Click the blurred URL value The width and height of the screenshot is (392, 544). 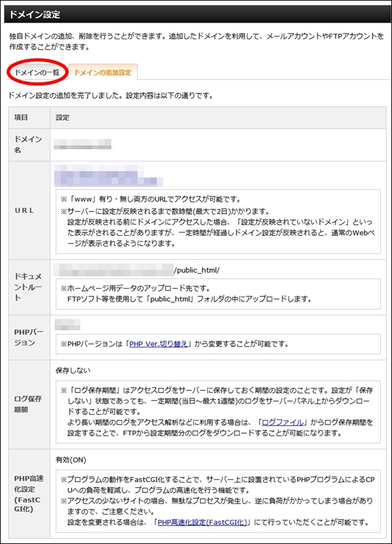point(108,175)
